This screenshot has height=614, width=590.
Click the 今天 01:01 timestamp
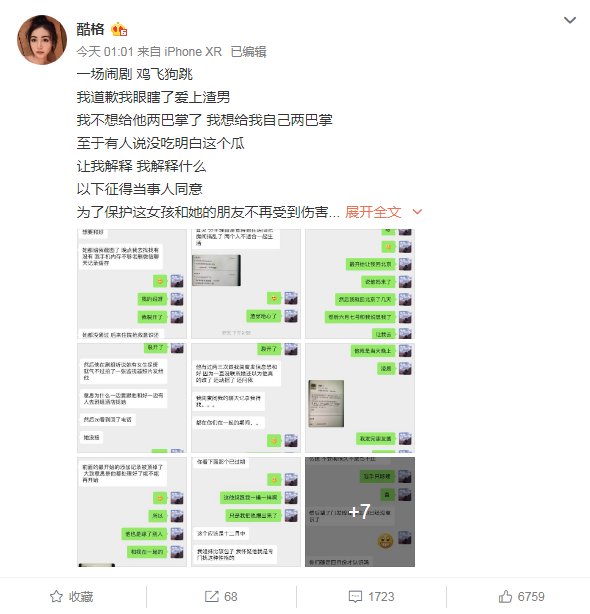coord(105,52)
